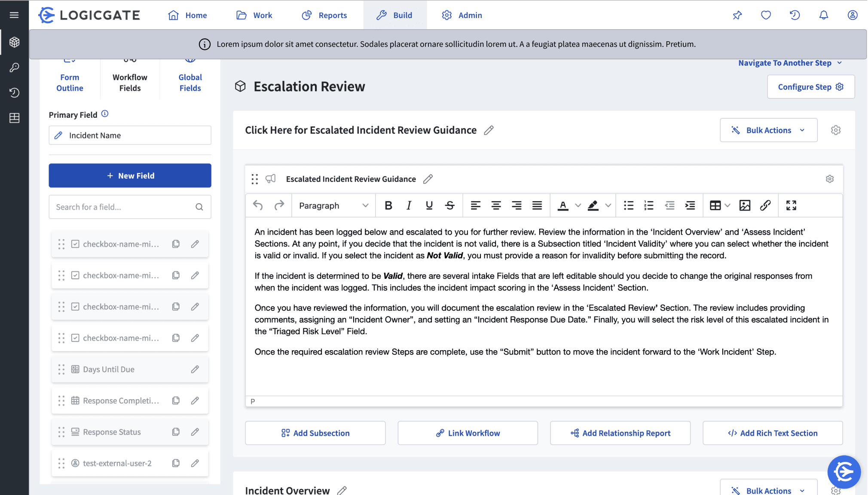Viewport: 868px width, 495px height.
Task: Click the numbered list icon
Action: pos(649,205)
